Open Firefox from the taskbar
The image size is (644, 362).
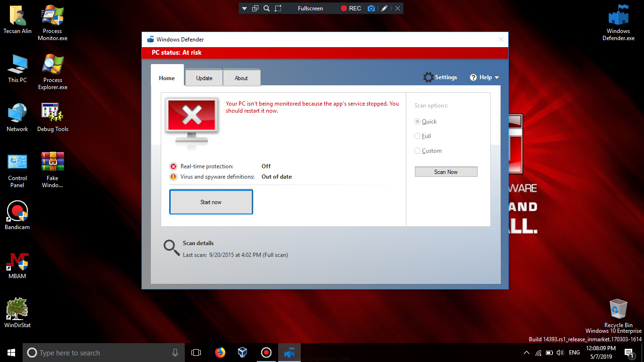click(x=220, y=353)
